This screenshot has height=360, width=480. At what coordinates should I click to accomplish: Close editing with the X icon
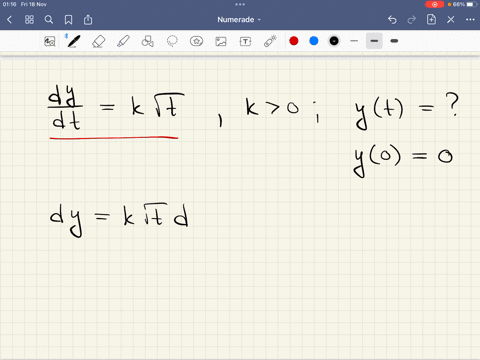[451, 20]
